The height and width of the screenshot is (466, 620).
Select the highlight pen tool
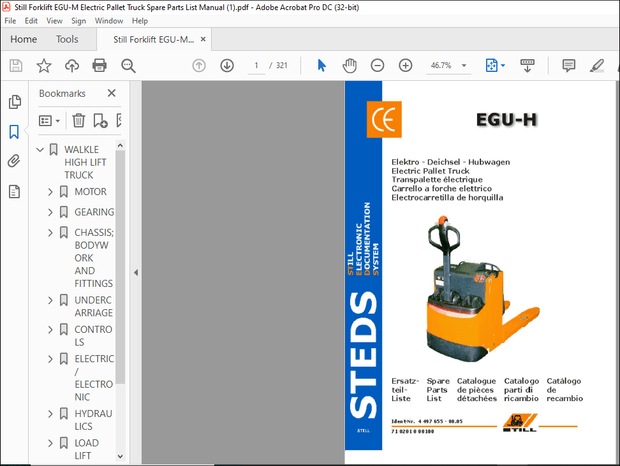pyautogui.click(x=597, y=66)
